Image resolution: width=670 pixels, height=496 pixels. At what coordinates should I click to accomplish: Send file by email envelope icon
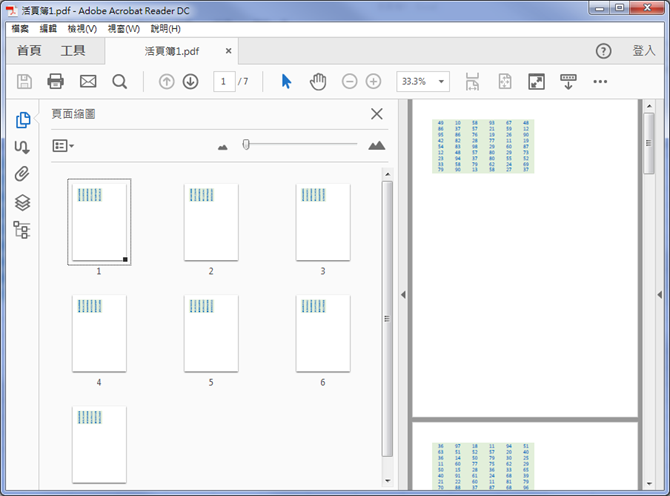[x=88, y=81]
